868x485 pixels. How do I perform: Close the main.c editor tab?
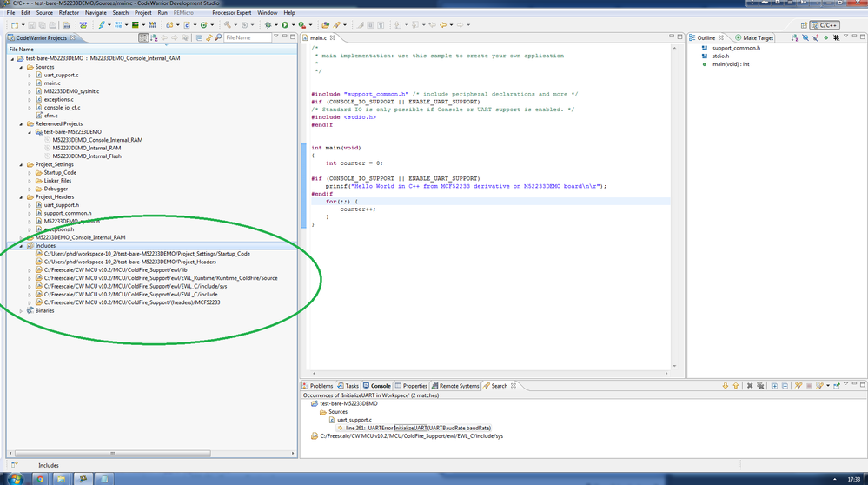click(x=333, y=37)
